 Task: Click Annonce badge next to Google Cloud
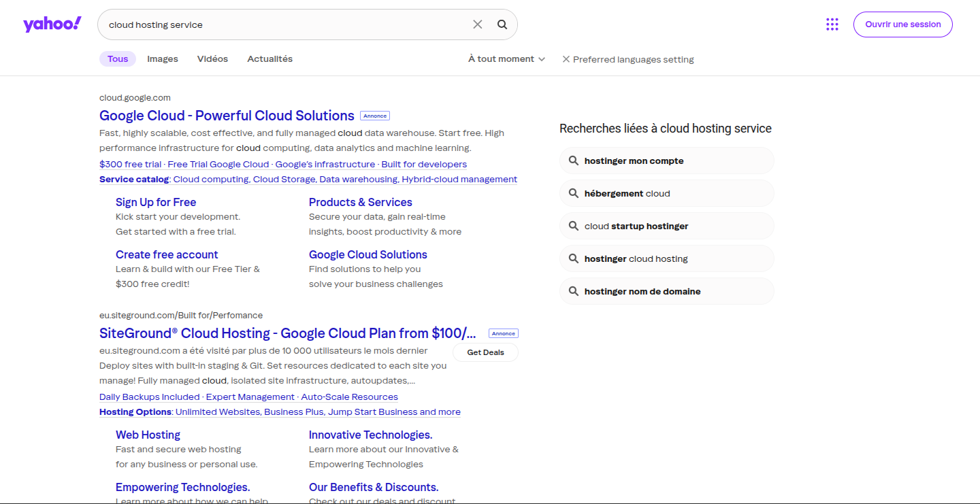375,116
